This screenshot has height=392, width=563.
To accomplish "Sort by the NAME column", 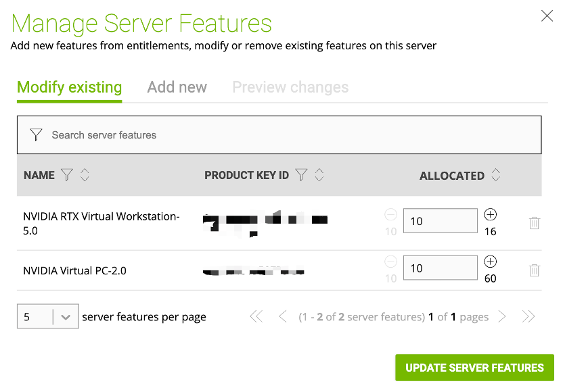I will [x=85, y=175].
